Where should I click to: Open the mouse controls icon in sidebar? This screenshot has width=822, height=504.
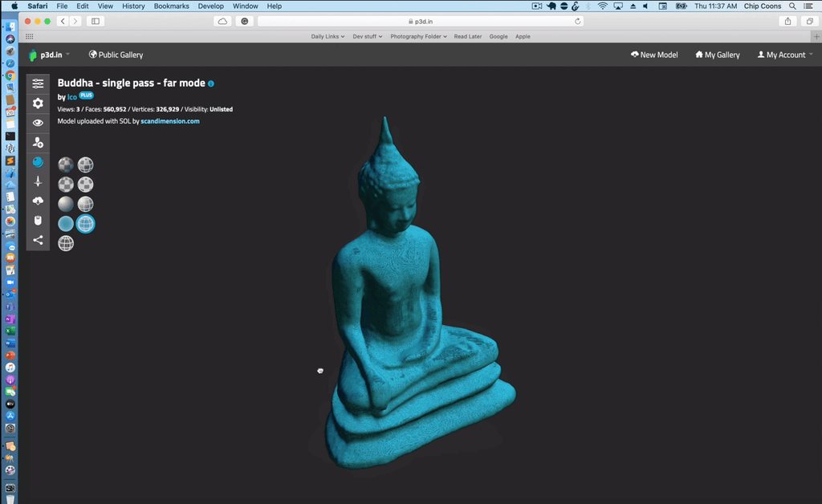point(38,221)
